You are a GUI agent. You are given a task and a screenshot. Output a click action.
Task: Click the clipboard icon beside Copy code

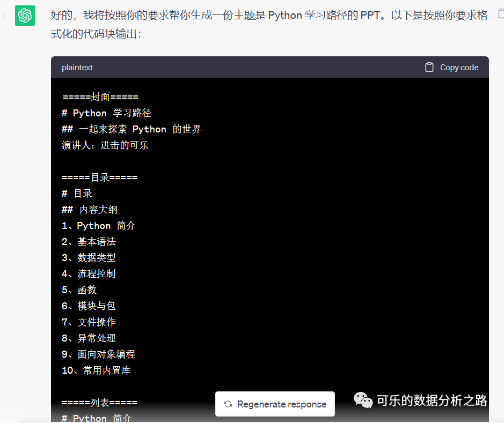pos(429,67)
